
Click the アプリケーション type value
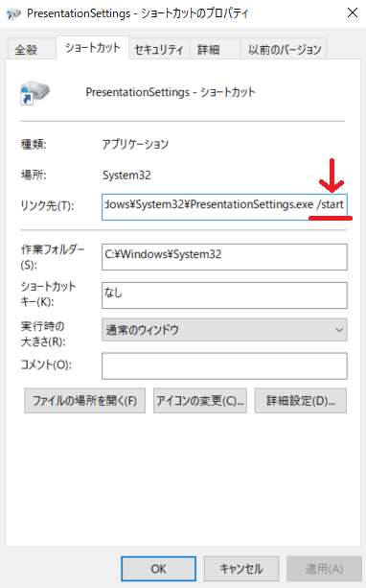click(136, 144)
